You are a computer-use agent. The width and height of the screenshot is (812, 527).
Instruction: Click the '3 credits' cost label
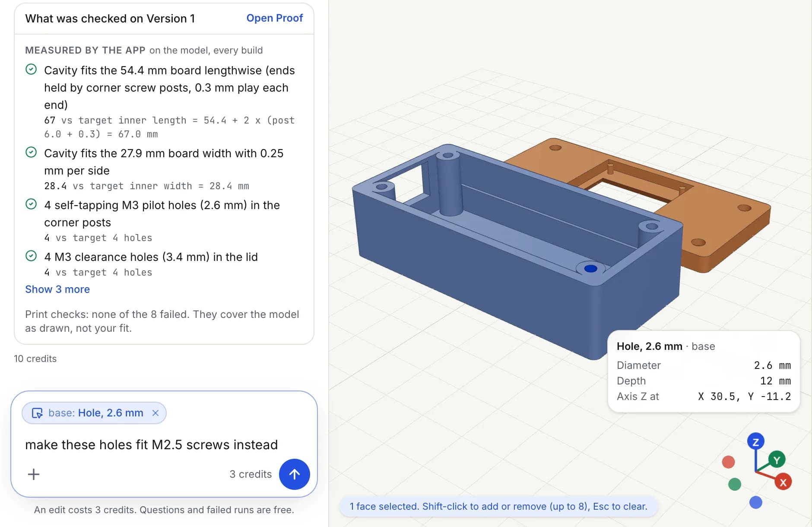[251, 474]
